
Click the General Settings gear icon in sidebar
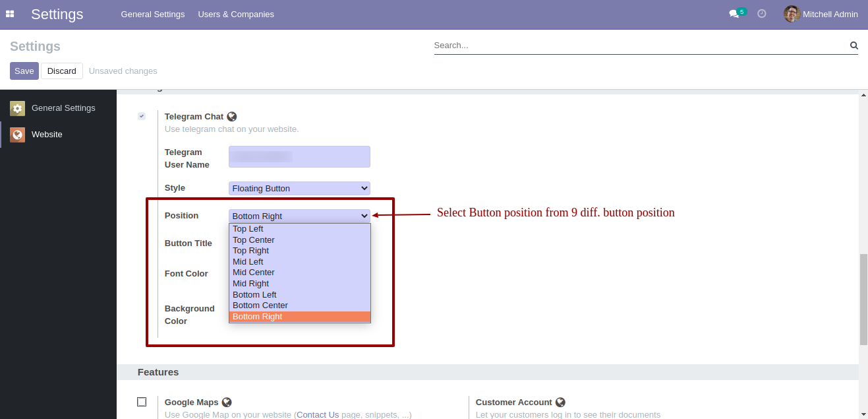[18, 108]
